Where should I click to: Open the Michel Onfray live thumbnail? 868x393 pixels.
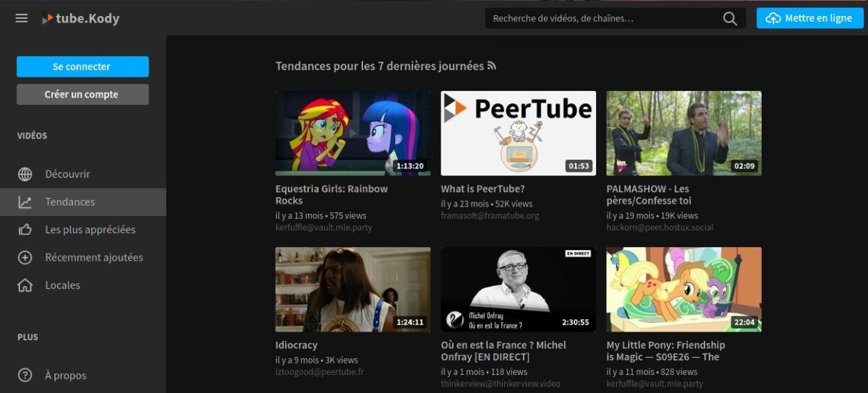519,290
